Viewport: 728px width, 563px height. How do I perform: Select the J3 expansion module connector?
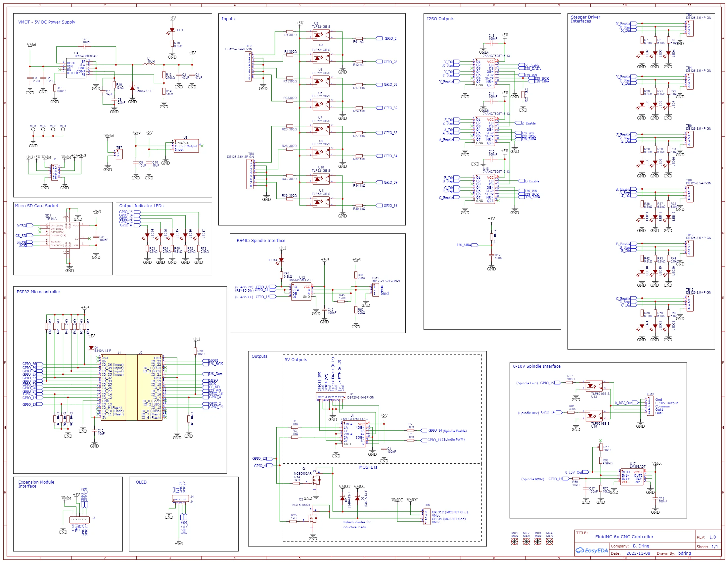(79, 519)
